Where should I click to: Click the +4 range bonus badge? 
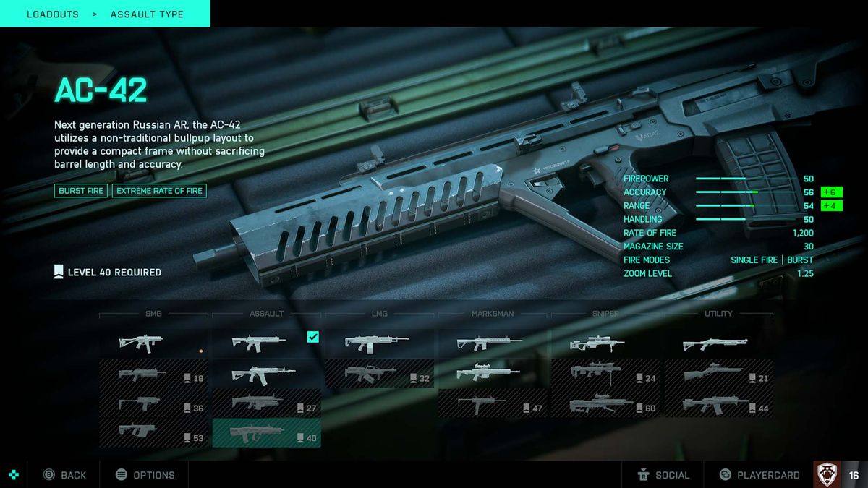coord(832,206)
